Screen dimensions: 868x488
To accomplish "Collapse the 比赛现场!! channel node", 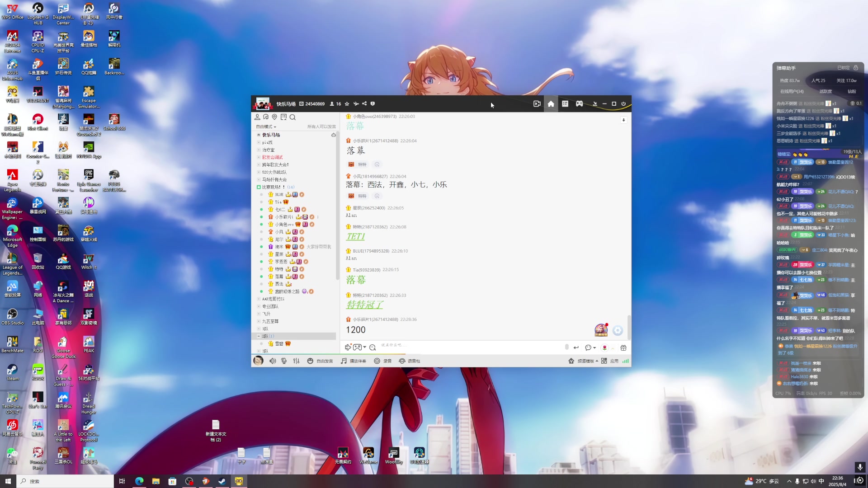I will pos(259,187).
